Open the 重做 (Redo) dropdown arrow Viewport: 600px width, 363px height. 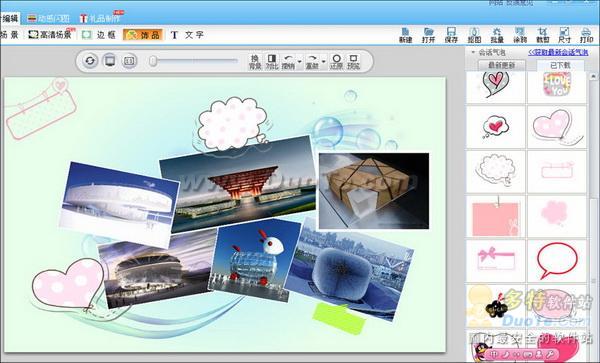click(324, 62)
